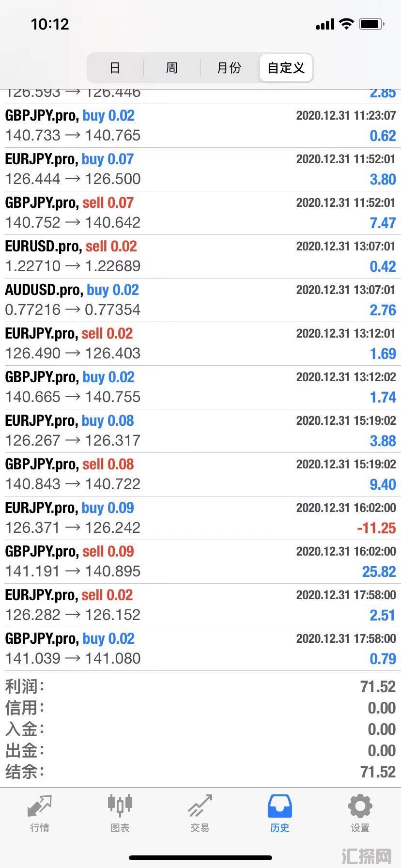Tap the 结余 balance summary line
The width and height of the screenshot is (401, 868).
pos(200,772)
